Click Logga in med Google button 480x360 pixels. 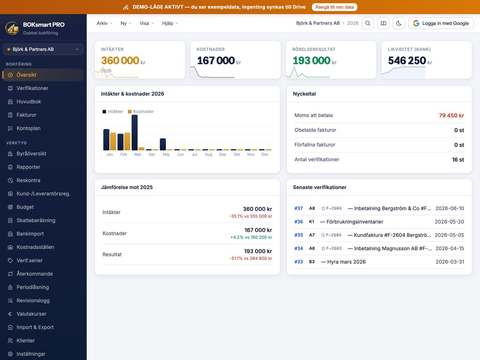[441, 23]
